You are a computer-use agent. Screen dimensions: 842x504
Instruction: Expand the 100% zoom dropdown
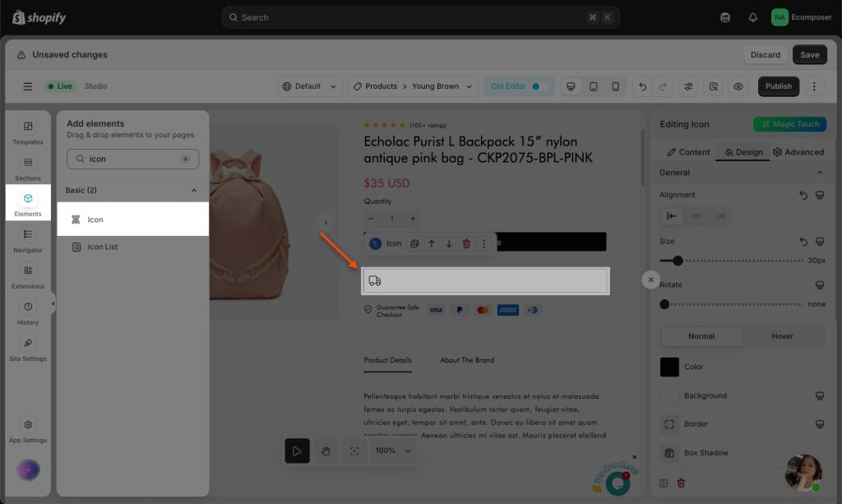coord(392,451)
